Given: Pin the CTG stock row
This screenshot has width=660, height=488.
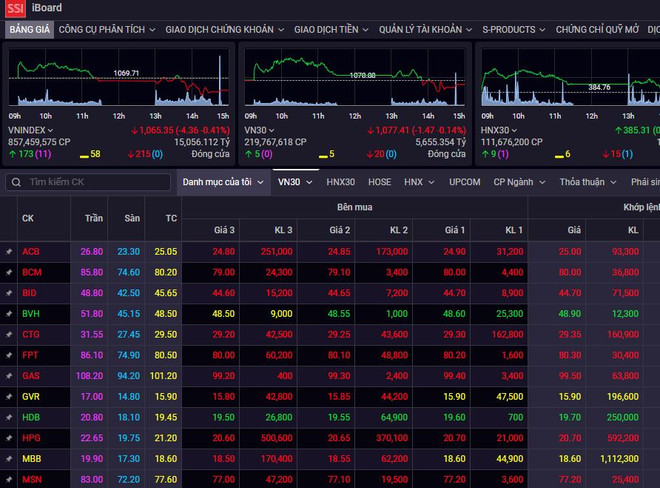Looking at the screenshot, I should pos(9,334).
